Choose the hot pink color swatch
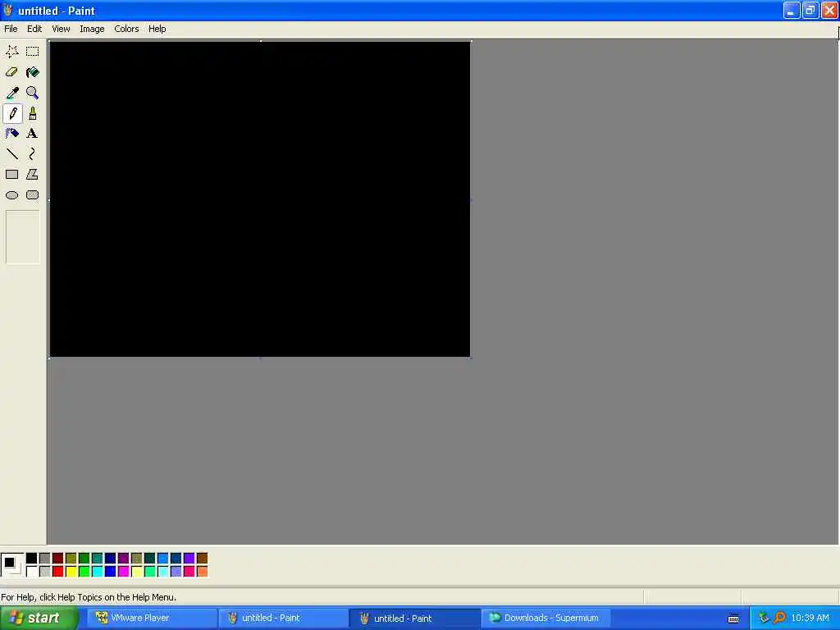840x630 pixels. [x=189, y=572]
